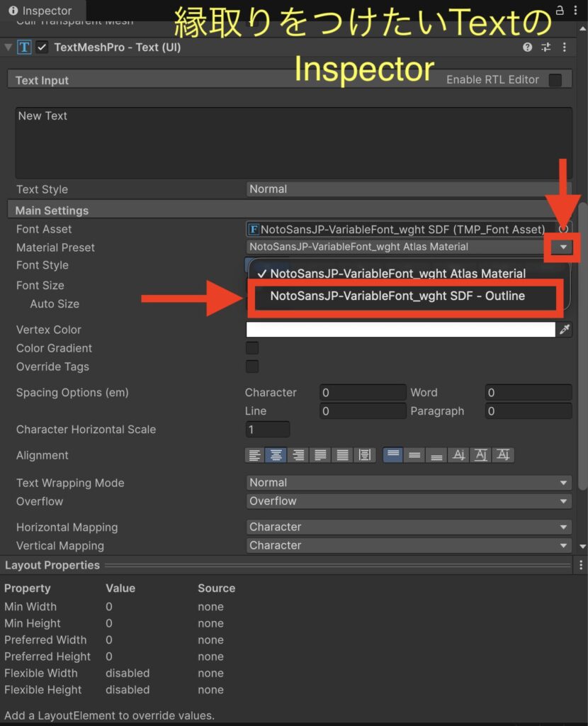
Task: Click the Text Input section header
Action: (x=290, y=79)
